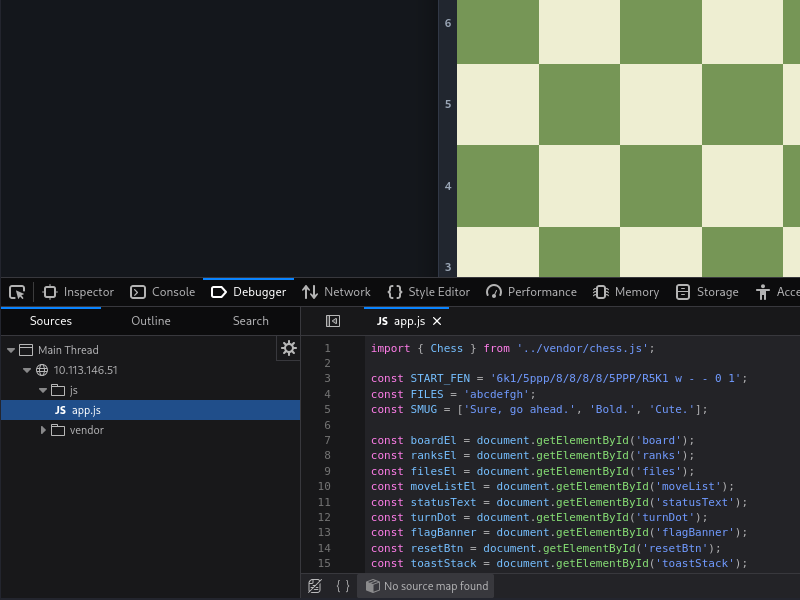Click the No source map found button
This screenshot has width=800, height=600.
pyautogui.click(x=427, y=586)
